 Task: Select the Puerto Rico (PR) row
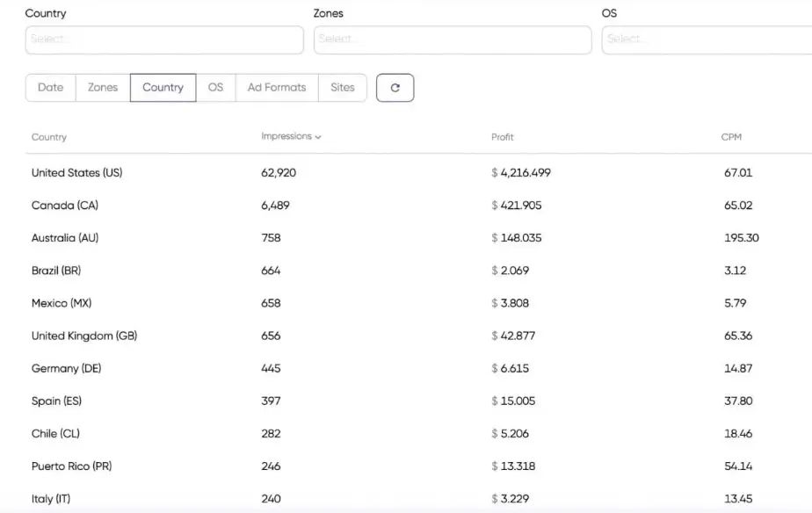(x=418, y=466)
